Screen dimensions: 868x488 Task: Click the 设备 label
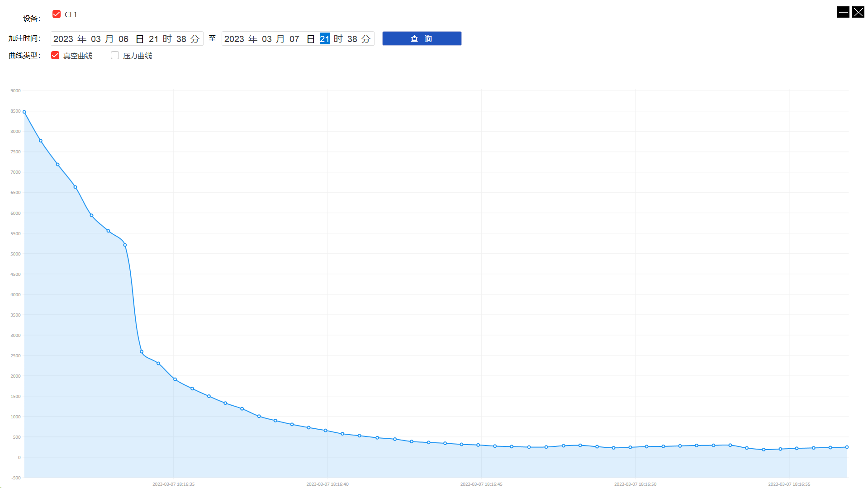pyautogui.click(x=32, y=18)
